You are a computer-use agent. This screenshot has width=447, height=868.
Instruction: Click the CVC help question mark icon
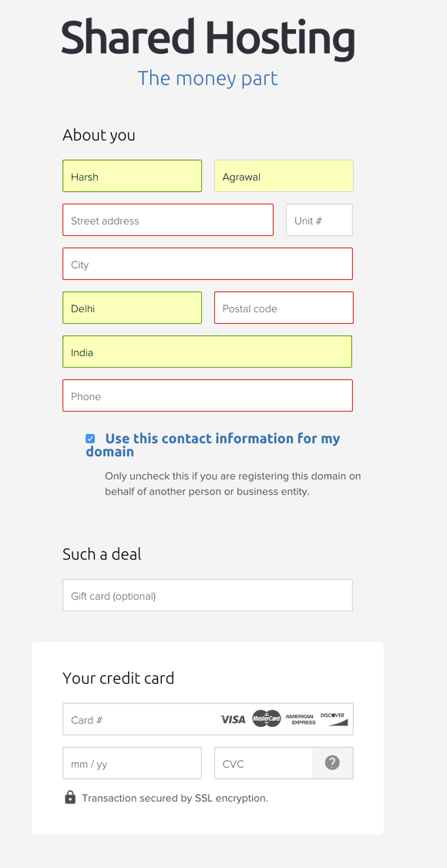(x=332, y=763)
